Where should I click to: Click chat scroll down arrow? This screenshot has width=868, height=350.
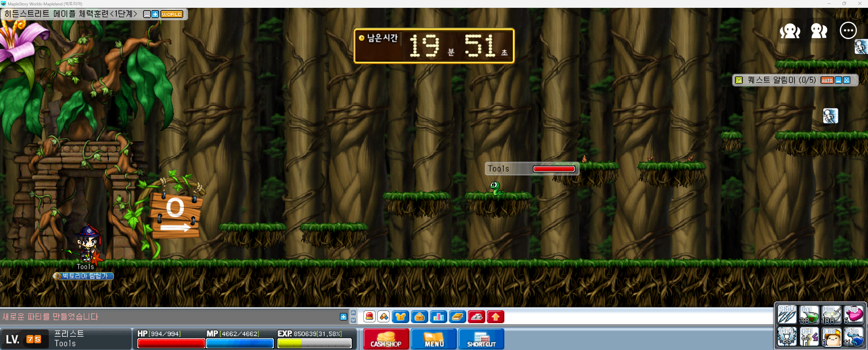(353, 320)
